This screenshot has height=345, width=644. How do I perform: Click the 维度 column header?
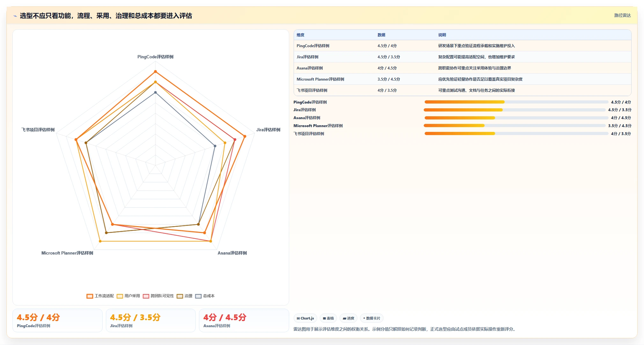pyautogui.click(x=300, y=35)
